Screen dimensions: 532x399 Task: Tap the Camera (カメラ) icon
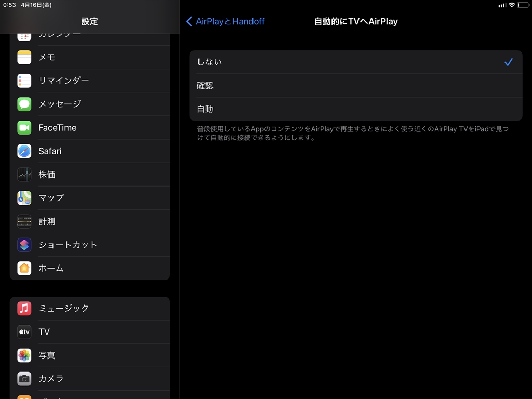click(x=24, y=379)
